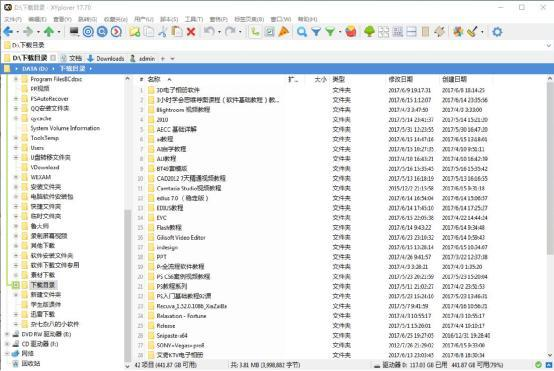Click the blue target-circle toolbar icon

point(88,32)
